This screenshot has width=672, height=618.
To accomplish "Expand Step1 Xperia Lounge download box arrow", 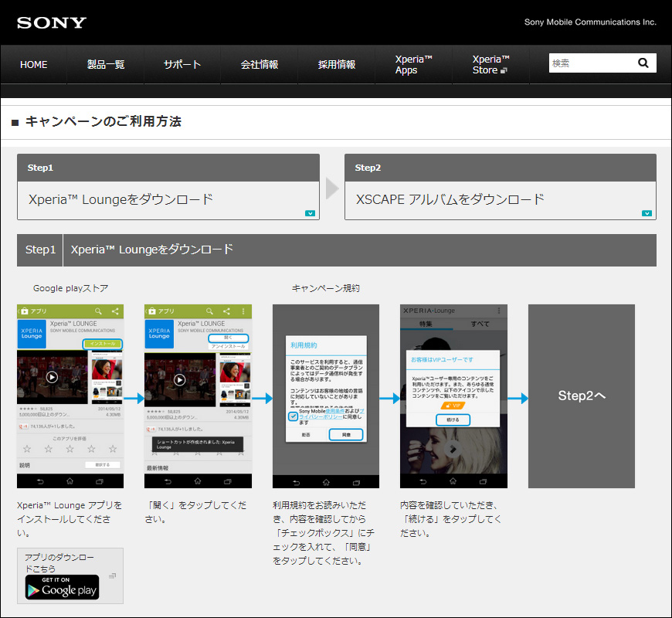I will click(x=310, y=213).
